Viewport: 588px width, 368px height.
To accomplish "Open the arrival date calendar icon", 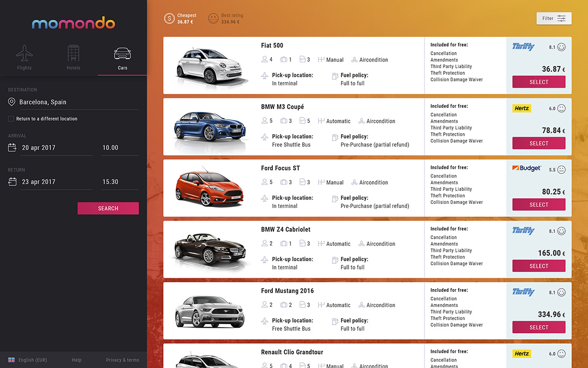I will click(12, 148).
